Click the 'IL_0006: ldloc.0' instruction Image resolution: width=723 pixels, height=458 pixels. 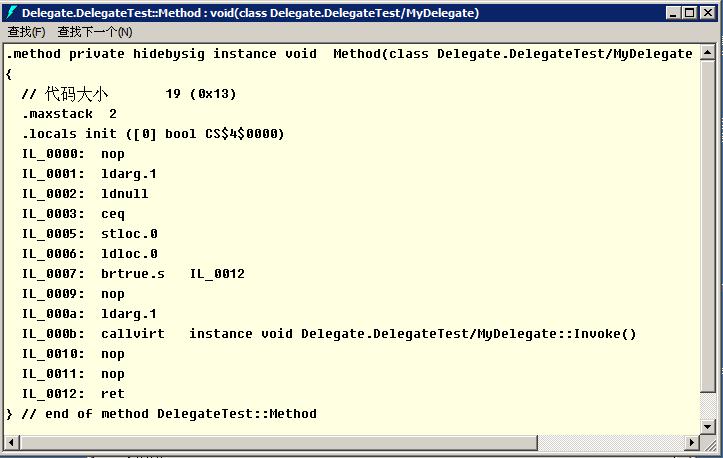pos(89,254)
